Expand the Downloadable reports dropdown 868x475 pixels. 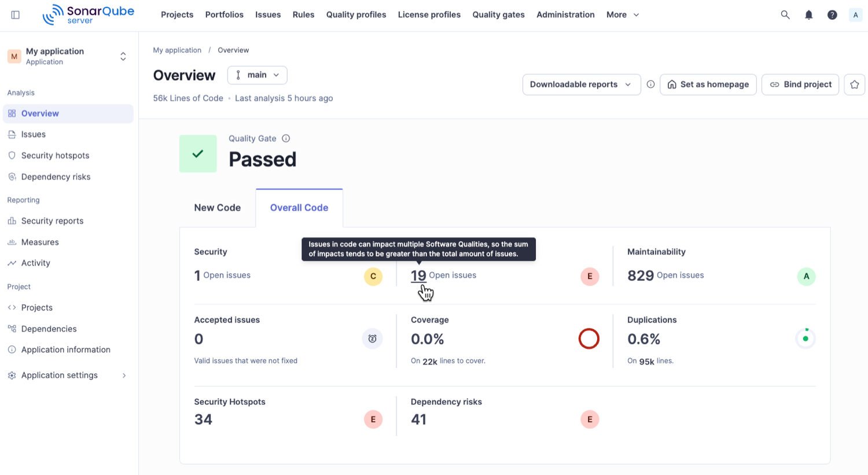tap(582, 84)
